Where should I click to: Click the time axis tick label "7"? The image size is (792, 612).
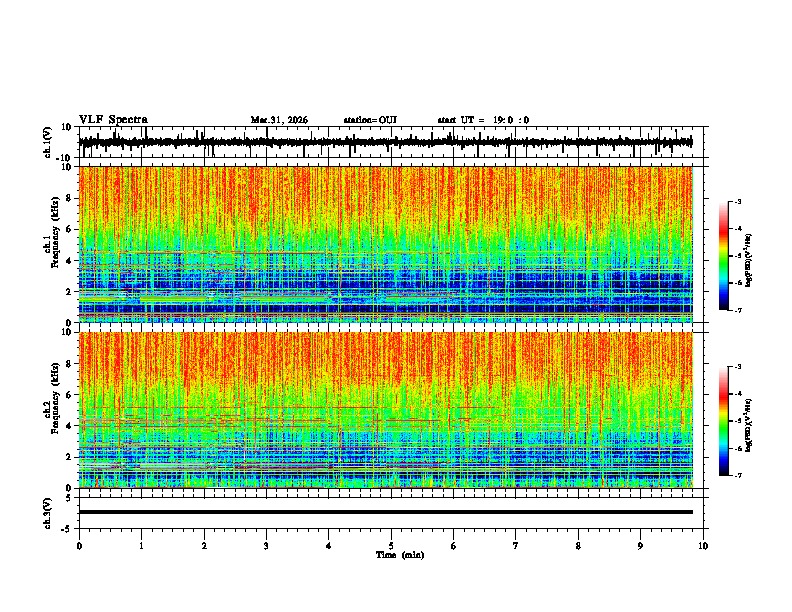pyautogui.click(x=516, y=546)
